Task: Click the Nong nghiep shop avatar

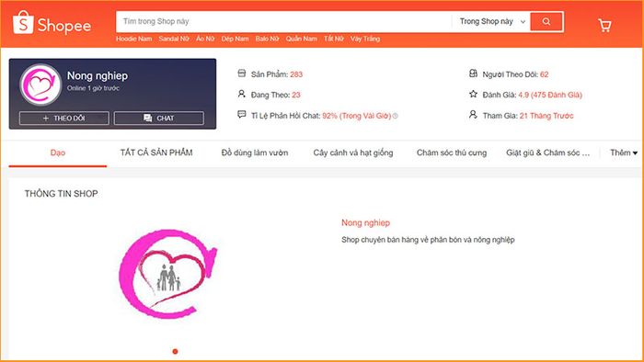Action: click(40, 85)
